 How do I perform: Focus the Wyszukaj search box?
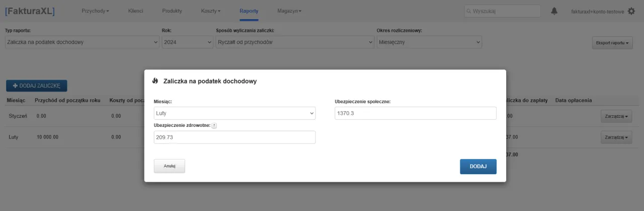point(502,11)
